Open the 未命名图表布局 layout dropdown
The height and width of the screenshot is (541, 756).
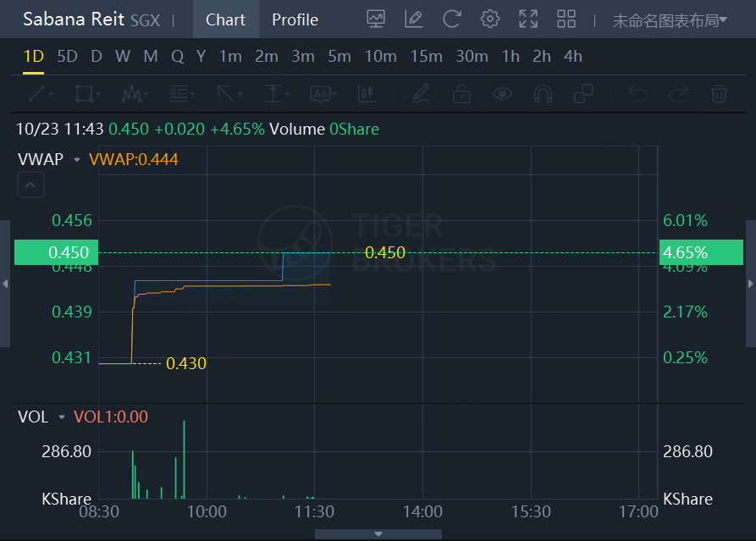(669, 20)
